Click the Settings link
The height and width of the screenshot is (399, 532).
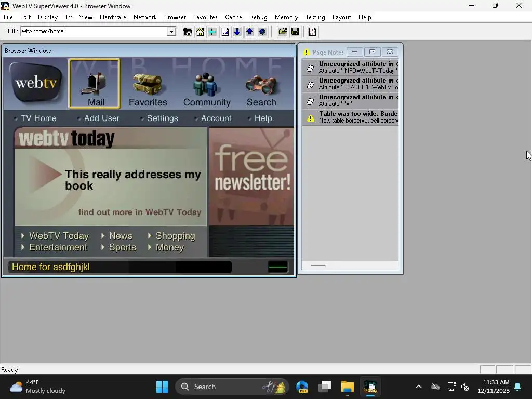click(x=162, y=118)
